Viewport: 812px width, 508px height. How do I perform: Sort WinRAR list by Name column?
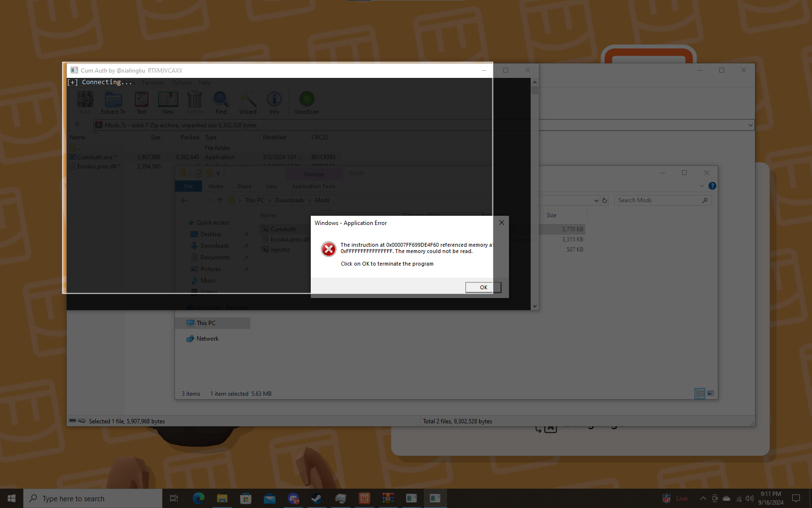77,137
